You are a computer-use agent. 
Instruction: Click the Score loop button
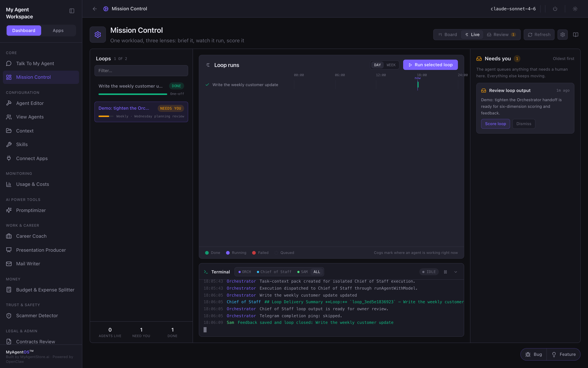495,124
